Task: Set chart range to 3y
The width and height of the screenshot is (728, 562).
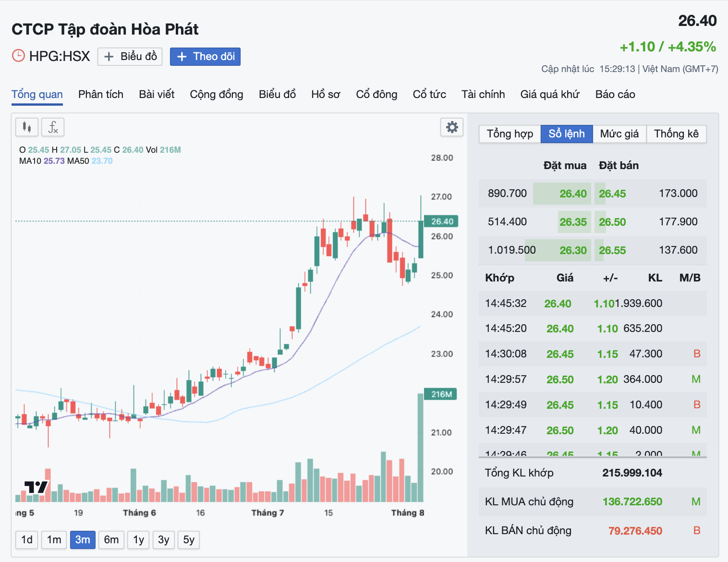Action: (x=164, y=540)
